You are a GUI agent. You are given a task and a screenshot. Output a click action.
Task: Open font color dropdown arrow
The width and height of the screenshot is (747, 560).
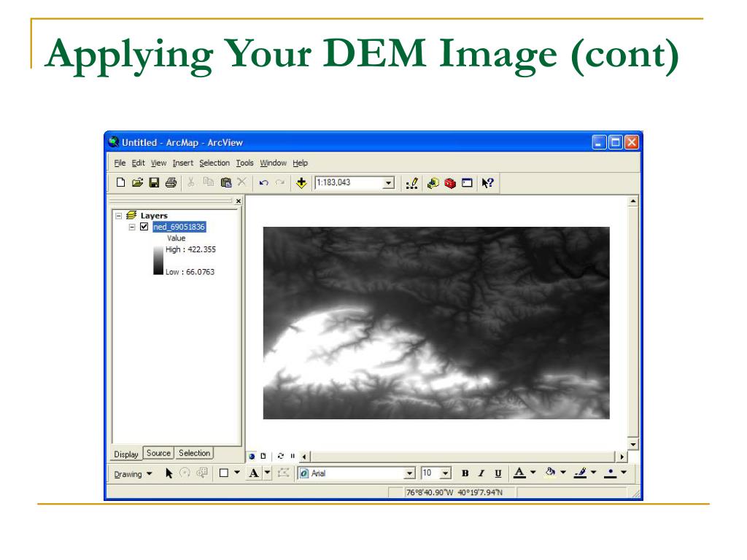point(533,472)
